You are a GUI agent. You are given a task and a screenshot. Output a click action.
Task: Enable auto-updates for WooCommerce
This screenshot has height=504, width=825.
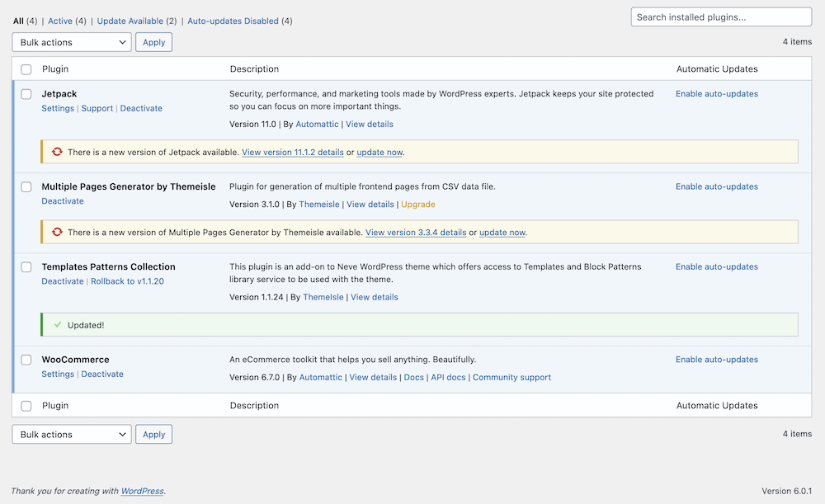click(716, 359)
